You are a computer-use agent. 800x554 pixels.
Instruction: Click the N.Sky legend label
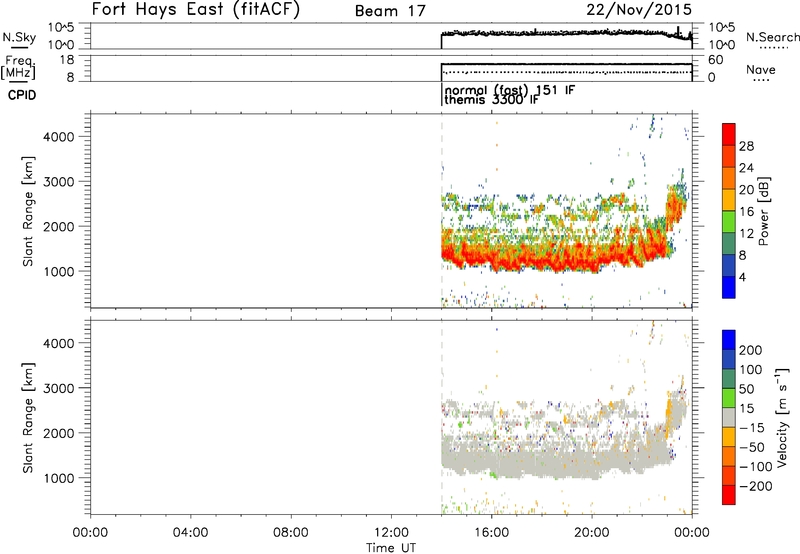click(x=15, y=36)
